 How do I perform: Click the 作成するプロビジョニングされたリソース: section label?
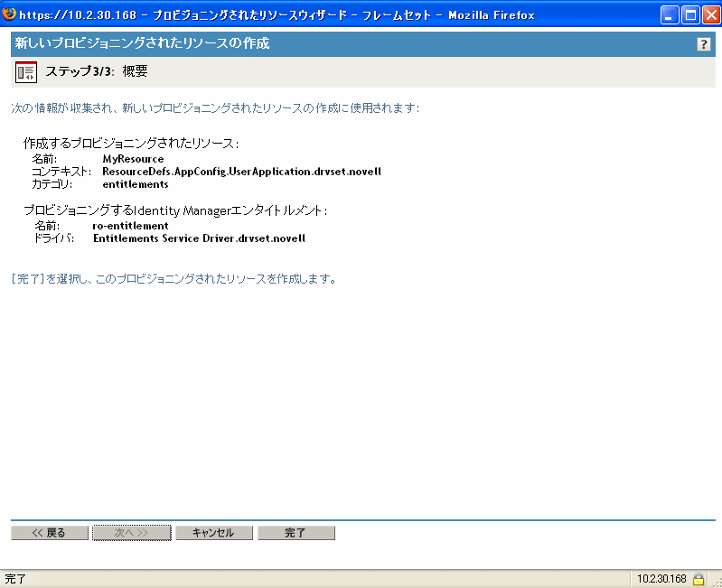point(131,144)
